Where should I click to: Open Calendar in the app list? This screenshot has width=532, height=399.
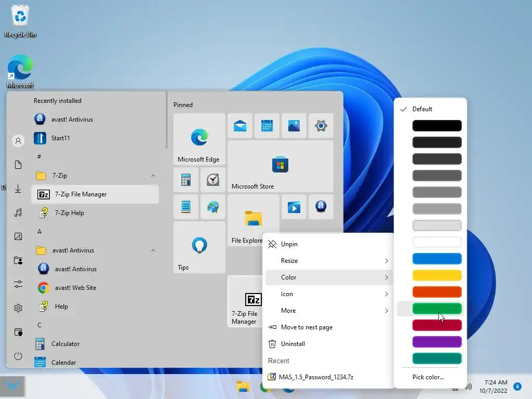(95, 362)
